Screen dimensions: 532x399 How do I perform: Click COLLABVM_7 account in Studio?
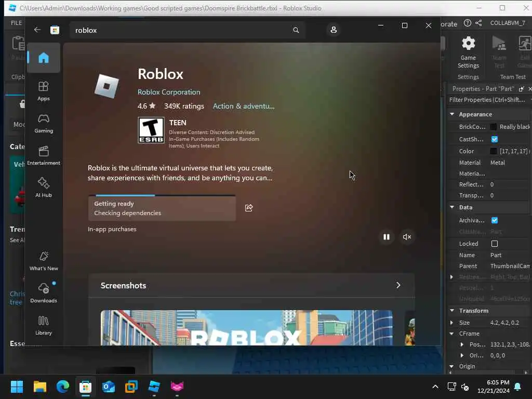[x=508, y=23]
